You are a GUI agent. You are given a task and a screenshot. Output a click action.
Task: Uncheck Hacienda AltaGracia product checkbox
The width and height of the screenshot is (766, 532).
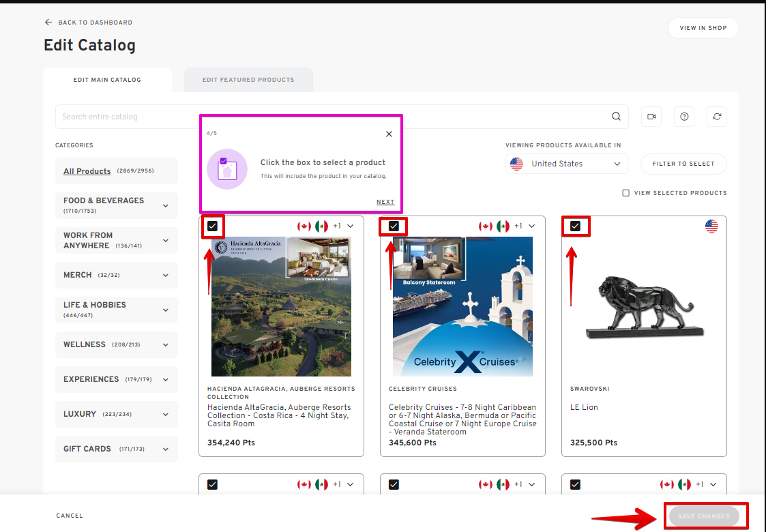[x=213, y=226]
